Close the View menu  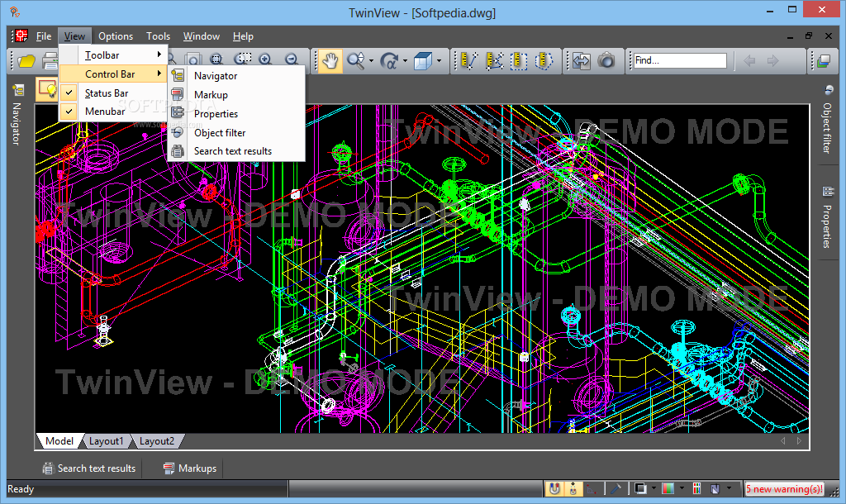point(74,36)
